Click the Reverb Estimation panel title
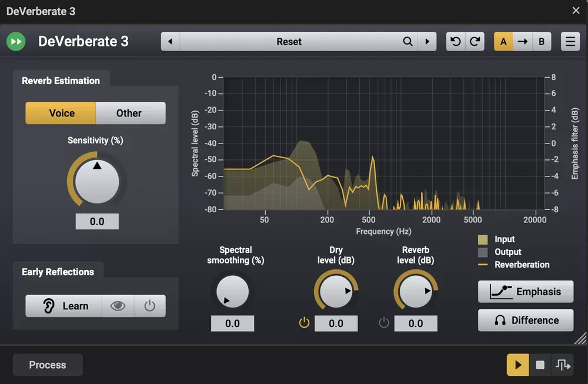This screenshot has width=588, height=384. pos(61,81)
